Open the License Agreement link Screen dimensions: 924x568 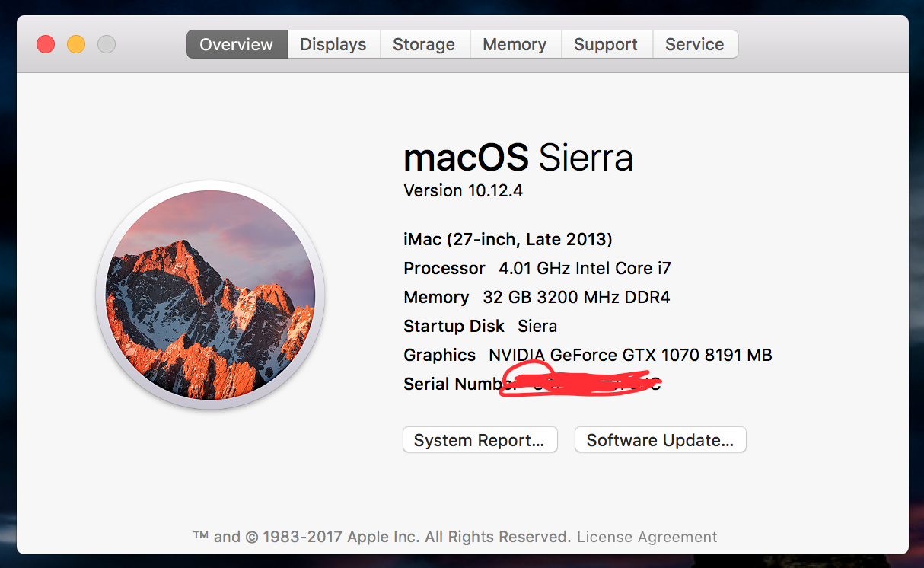647,537
